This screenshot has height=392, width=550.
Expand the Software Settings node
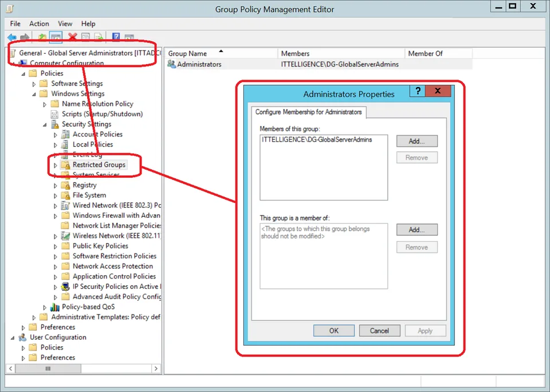(34, 84)
